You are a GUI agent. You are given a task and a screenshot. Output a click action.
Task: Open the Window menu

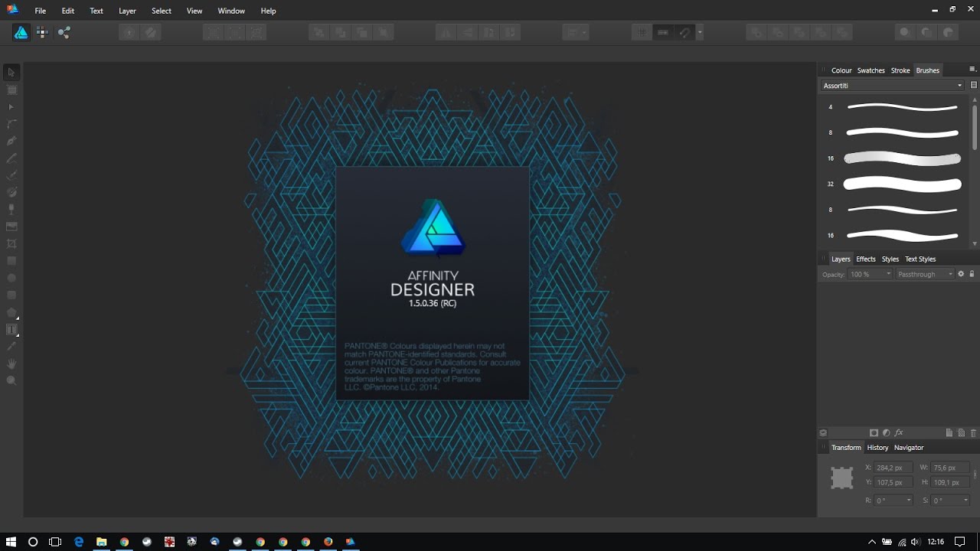pos(231,11)
